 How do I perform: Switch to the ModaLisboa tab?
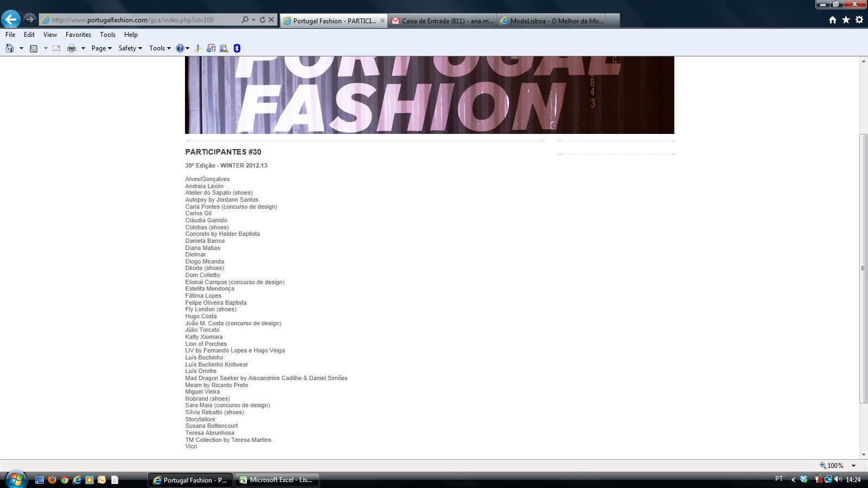coord(551,21)
